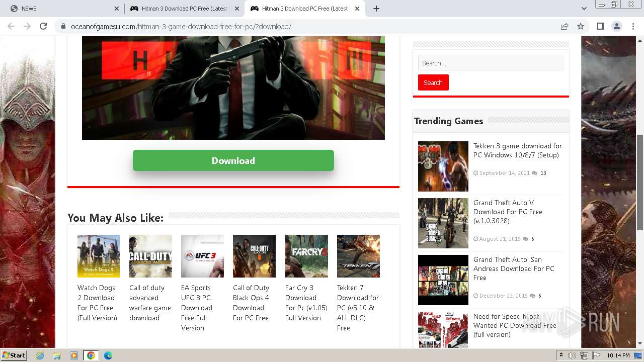Open Call of duty advanced warfare link
This screenshot has width=644, height=362.
point(150,303)
